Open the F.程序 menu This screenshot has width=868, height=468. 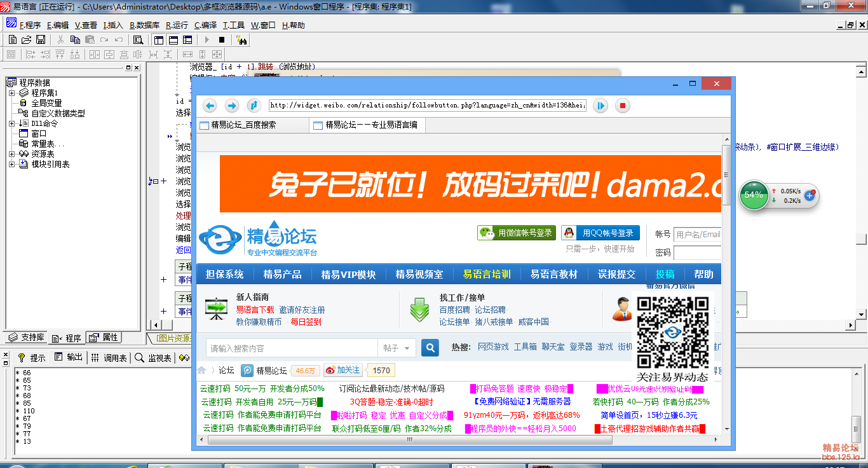click(30, 25)
